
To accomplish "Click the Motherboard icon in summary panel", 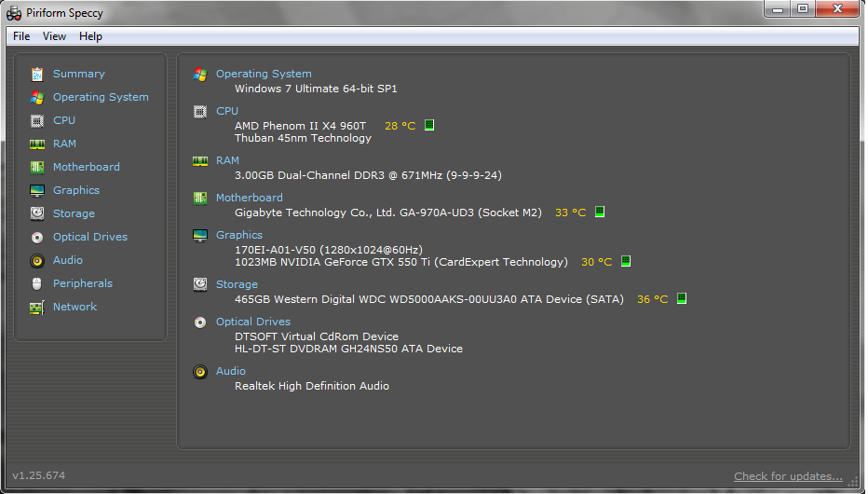I will coord(200,199).
